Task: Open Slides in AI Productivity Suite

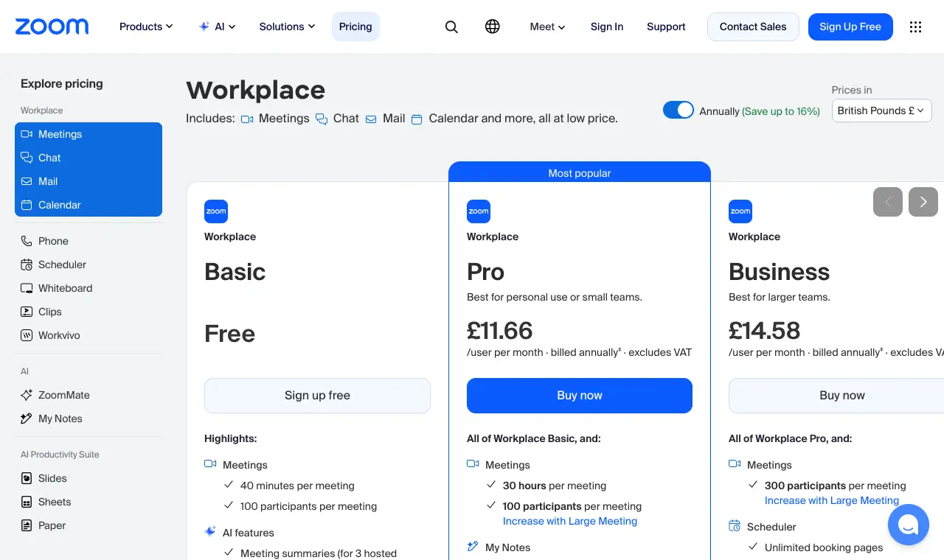Action: click(x=88, y=478)
